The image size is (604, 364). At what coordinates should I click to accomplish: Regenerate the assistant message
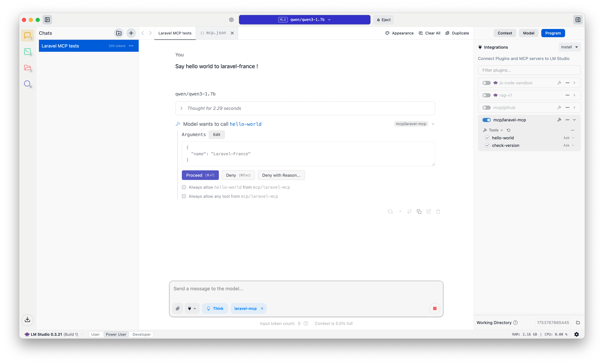(390, 211)
